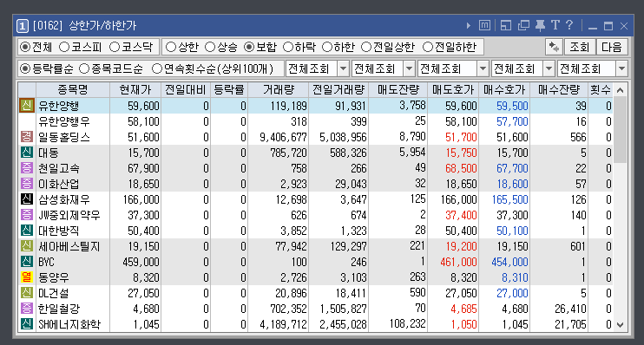Click the yellow 열 badge on 동양우 row
Image resolution: width=644 pixels, height=345 pixels.
click(x=27, y=277)
